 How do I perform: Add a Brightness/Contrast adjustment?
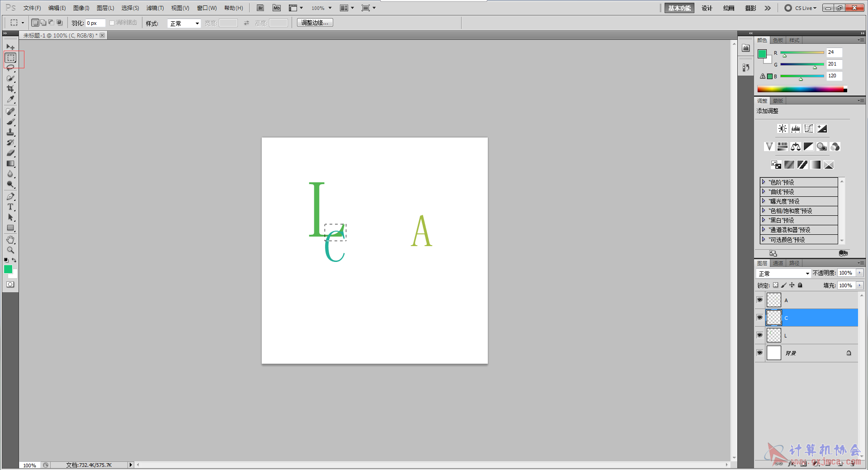pyautogui.click(x=782, y=128)
